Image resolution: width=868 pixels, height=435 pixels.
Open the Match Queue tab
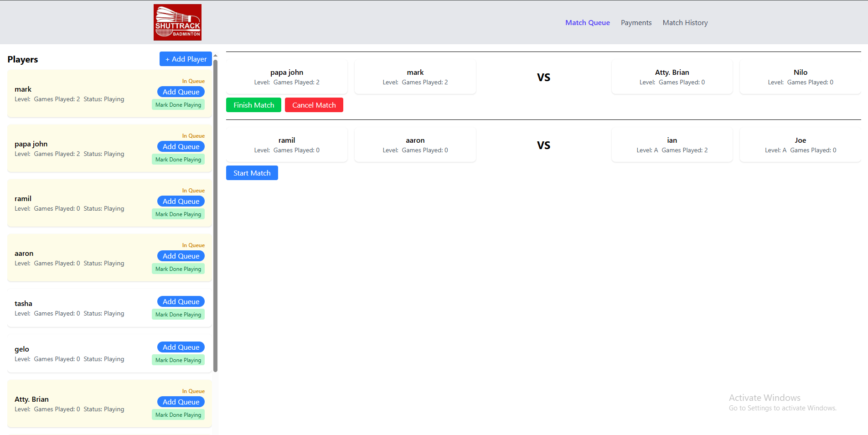click(587, 23)
